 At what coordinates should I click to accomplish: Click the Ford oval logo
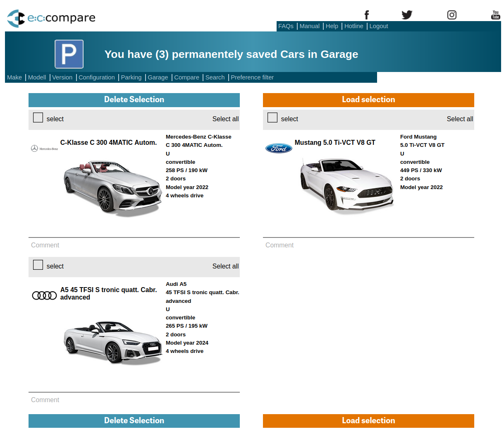point(279,149)
